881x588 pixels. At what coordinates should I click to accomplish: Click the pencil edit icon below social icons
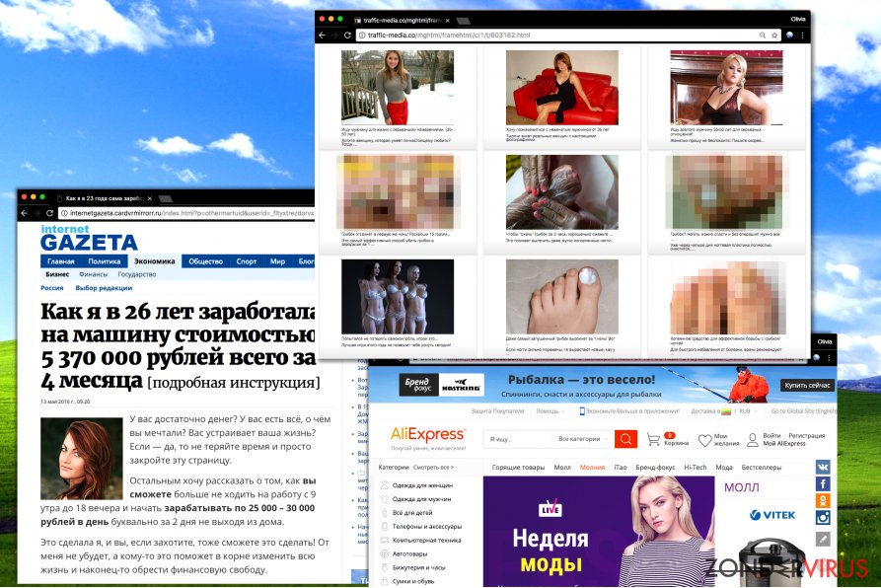click(823, 539)
